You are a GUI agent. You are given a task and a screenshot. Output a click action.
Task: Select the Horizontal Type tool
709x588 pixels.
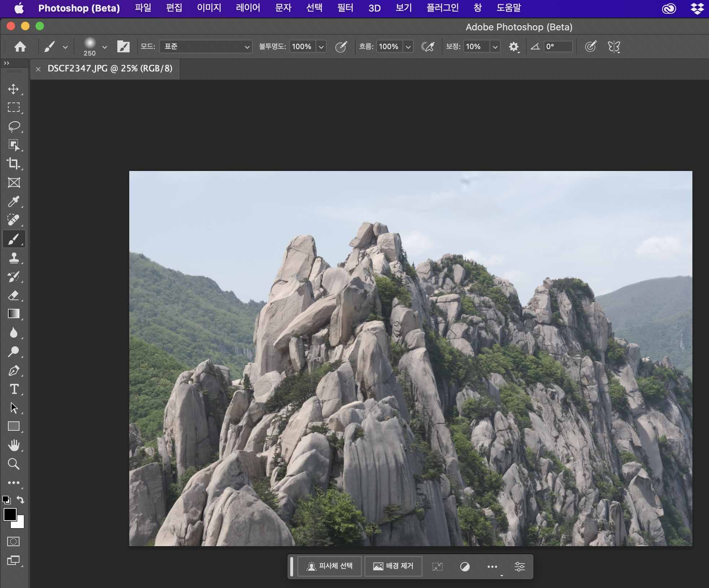(14, 389)
